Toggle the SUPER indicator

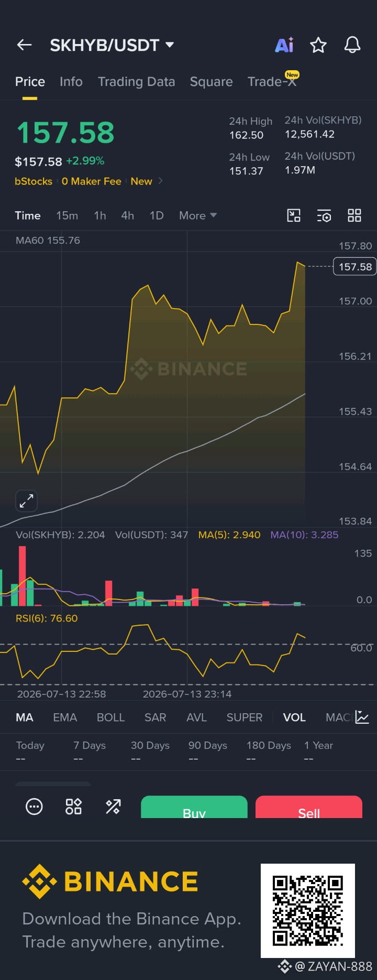245,717
